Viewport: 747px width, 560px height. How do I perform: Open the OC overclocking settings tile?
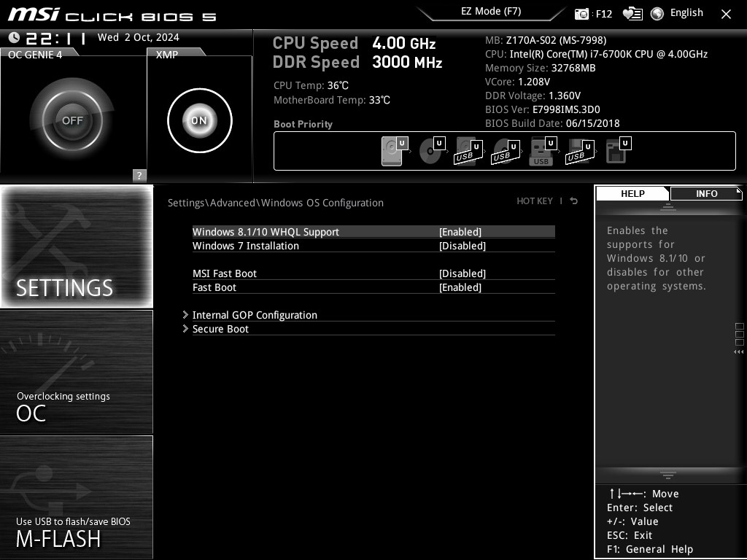tap(77, 372)
